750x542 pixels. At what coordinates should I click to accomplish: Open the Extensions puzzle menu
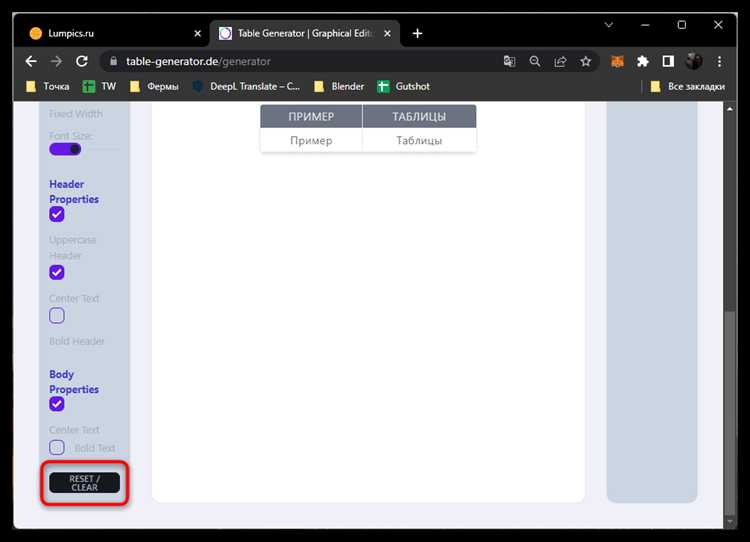[x=643, y=61]
